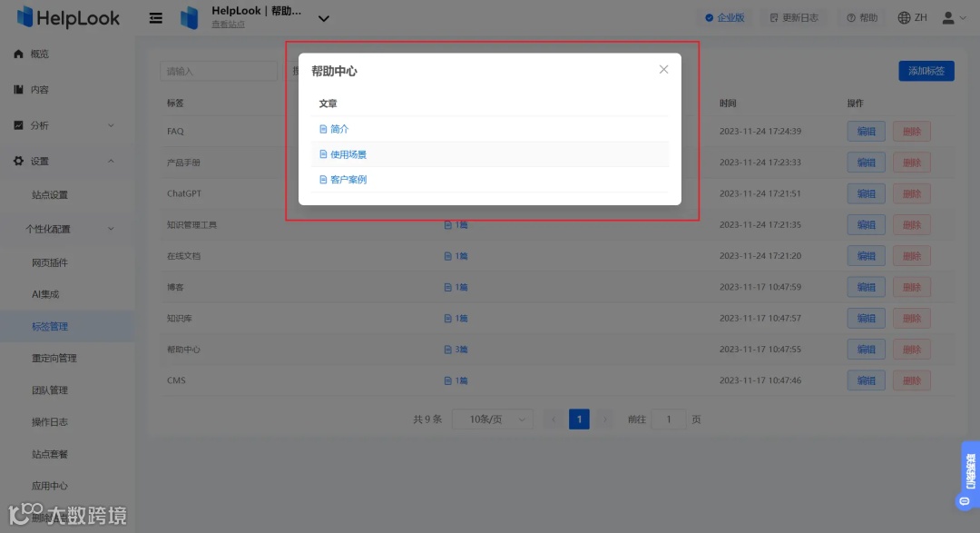
Task: Click the hamburger menu icon
Action: 154,17
